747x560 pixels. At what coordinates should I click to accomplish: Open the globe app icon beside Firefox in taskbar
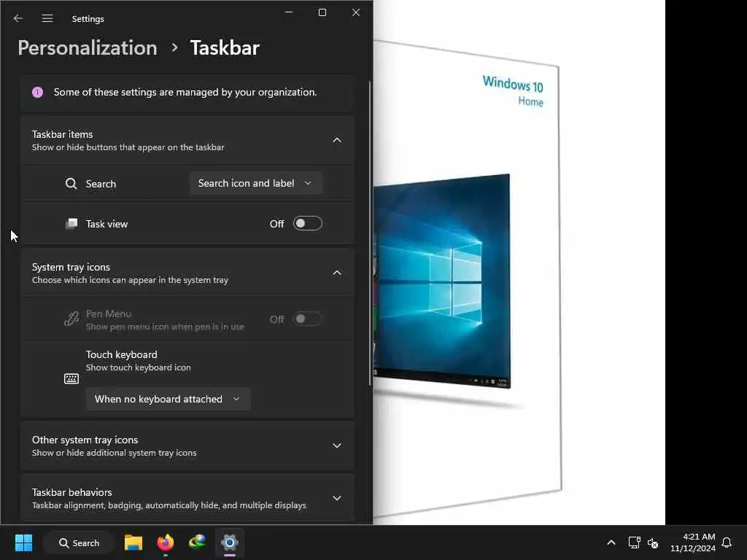(x=197, y=542)
